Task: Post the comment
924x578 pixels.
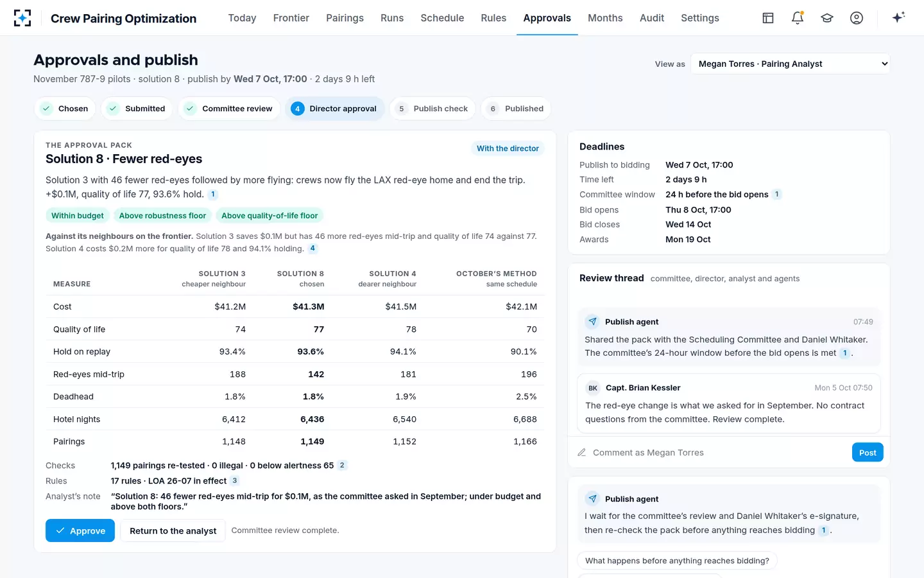Action: [868, 453]
